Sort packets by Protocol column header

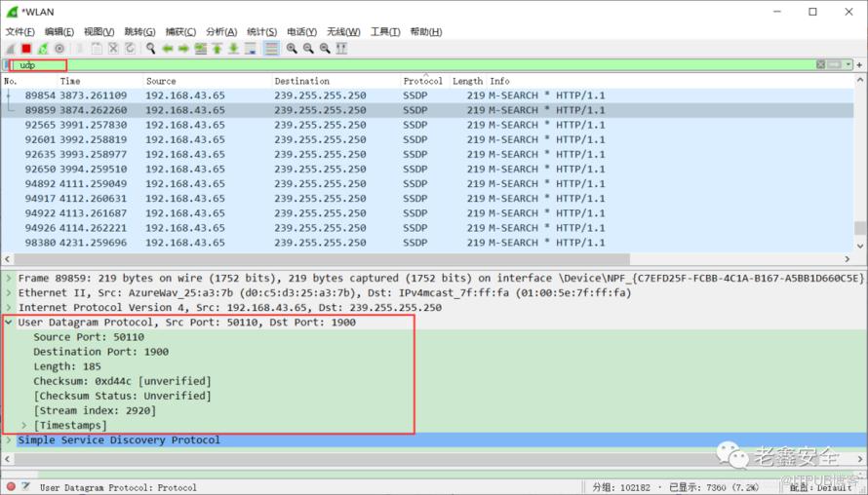click(x=422, y=81)
